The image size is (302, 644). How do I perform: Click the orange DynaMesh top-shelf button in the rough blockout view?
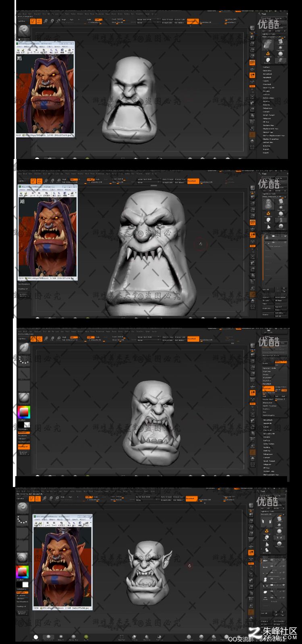[193, 21]
